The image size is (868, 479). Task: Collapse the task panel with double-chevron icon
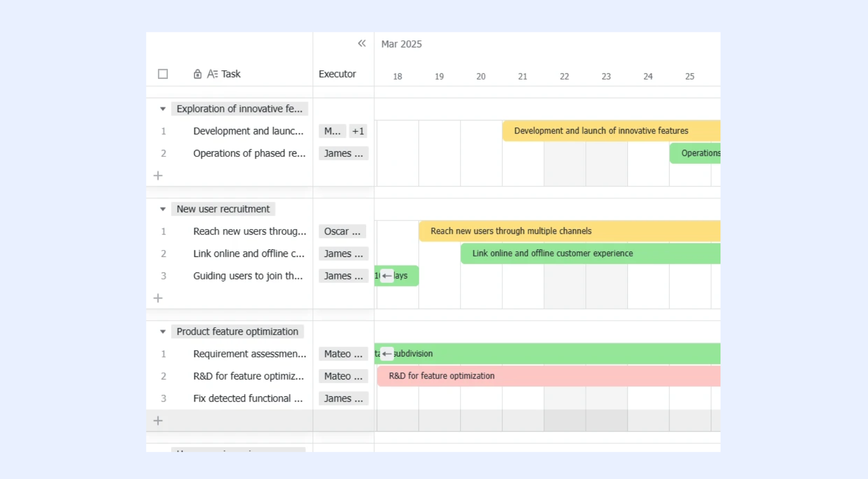(362, 43)
